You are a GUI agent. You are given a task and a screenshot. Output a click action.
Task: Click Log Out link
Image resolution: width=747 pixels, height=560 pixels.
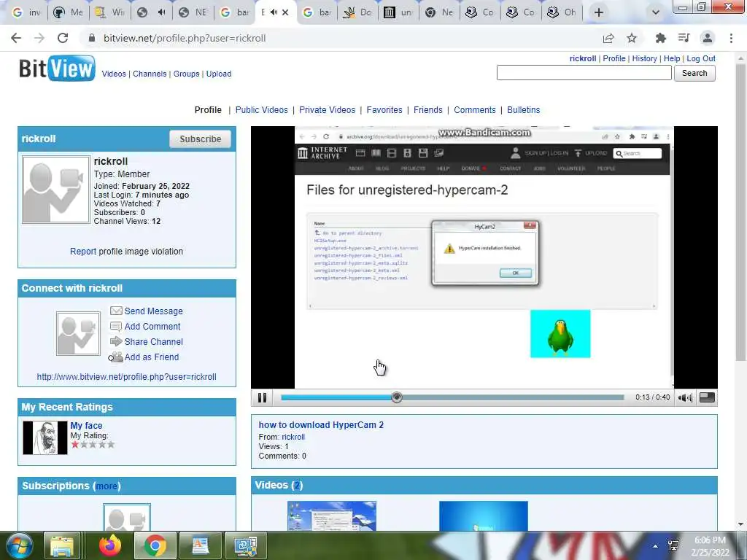pos(701,58)
